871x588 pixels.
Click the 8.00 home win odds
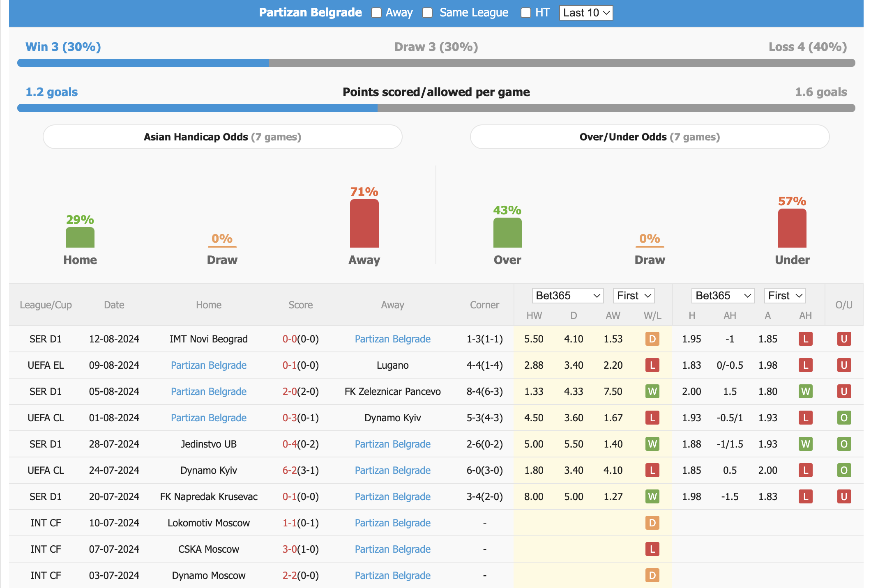(534, 496)
